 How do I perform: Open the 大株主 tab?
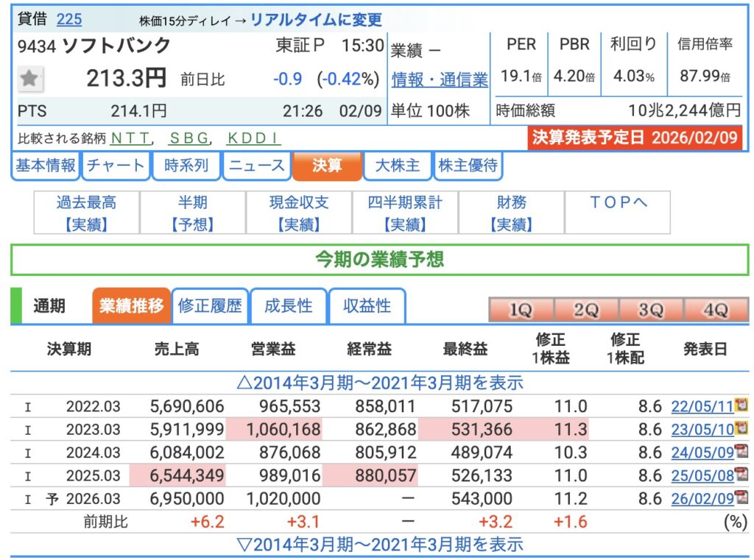(x=398, y=166)
